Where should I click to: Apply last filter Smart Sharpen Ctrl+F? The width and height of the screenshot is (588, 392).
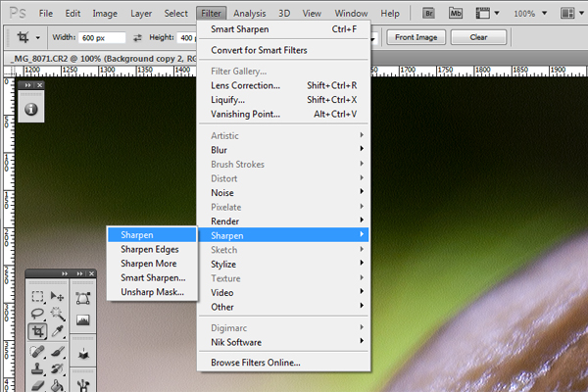point(283,28)
